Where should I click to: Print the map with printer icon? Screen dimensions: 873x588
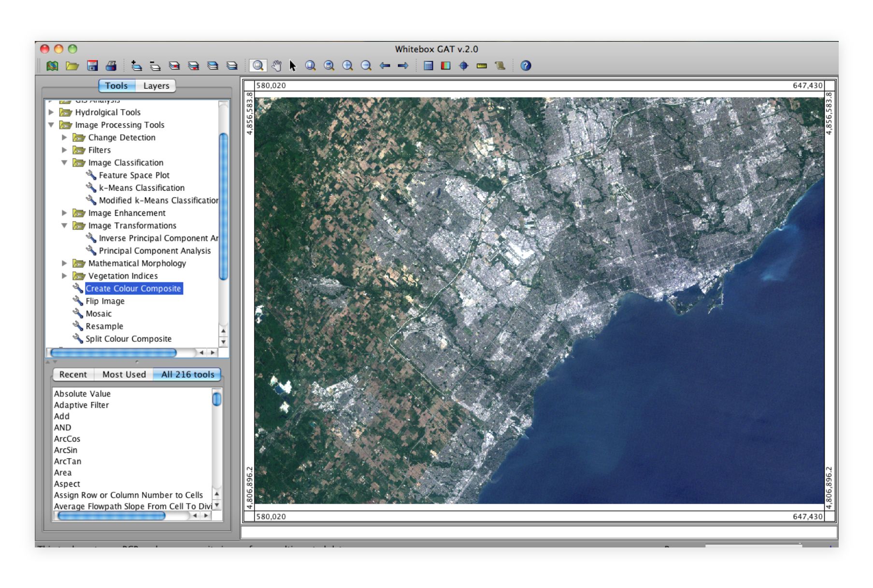pos(111,66)
